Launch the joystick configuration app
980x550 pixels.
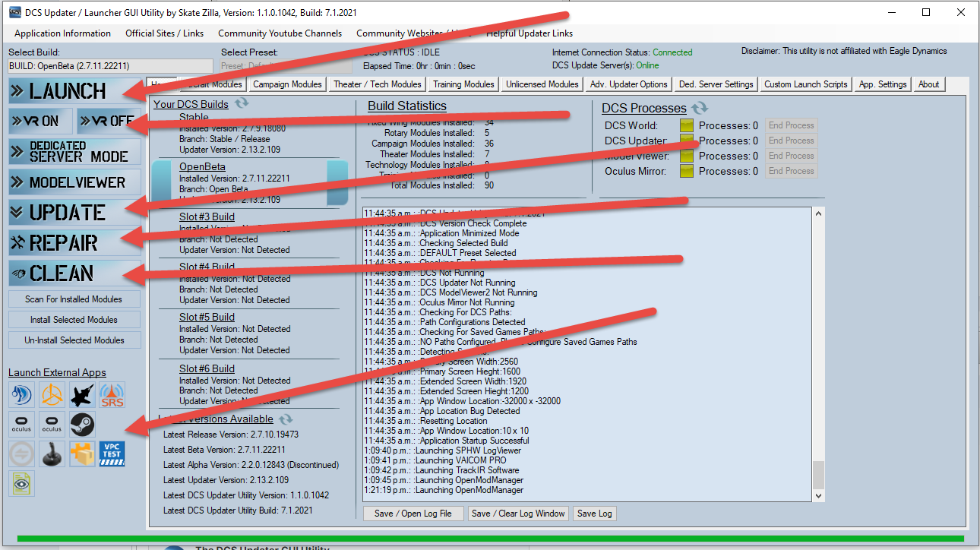52,454
